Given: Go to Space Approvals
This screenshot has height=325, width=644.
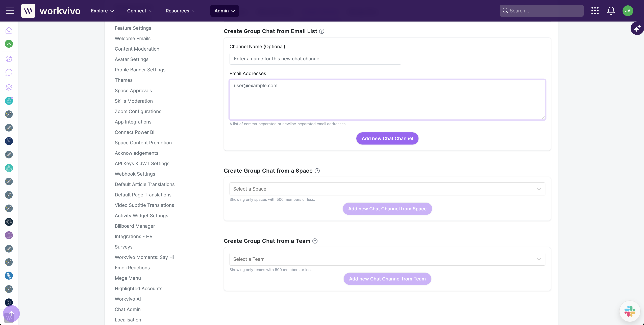Looking at the screenshot, I should pyautogui.click(x=133, y=91).
